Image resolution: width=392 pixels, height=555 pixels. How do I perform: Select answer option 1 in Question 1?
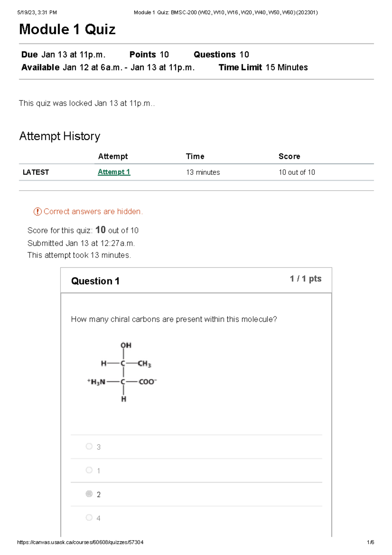point(89,470)
